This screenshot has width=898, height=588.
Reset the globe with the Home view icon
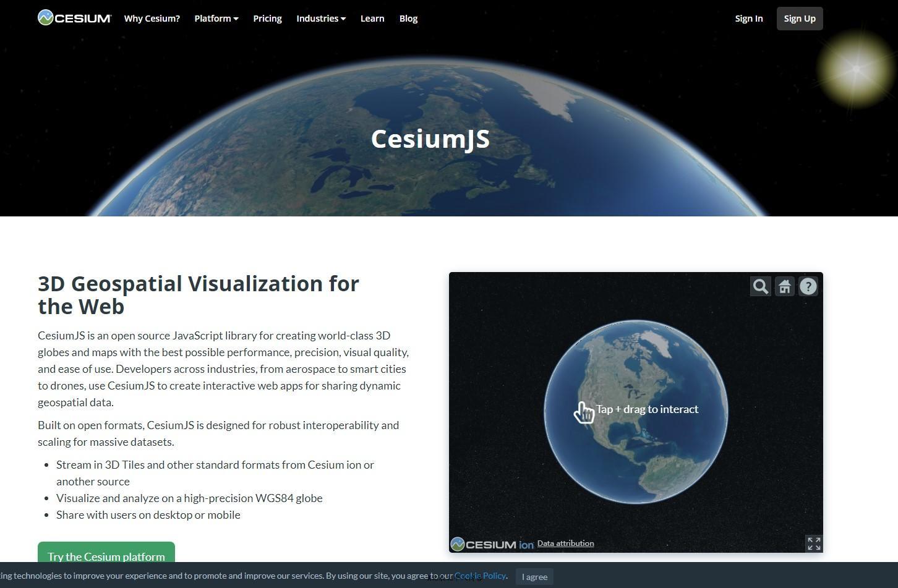tap(784, 287)
